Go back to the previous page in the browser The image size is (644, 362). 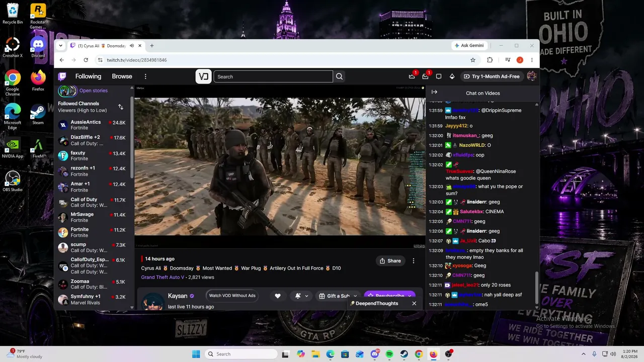pos(62,60)
